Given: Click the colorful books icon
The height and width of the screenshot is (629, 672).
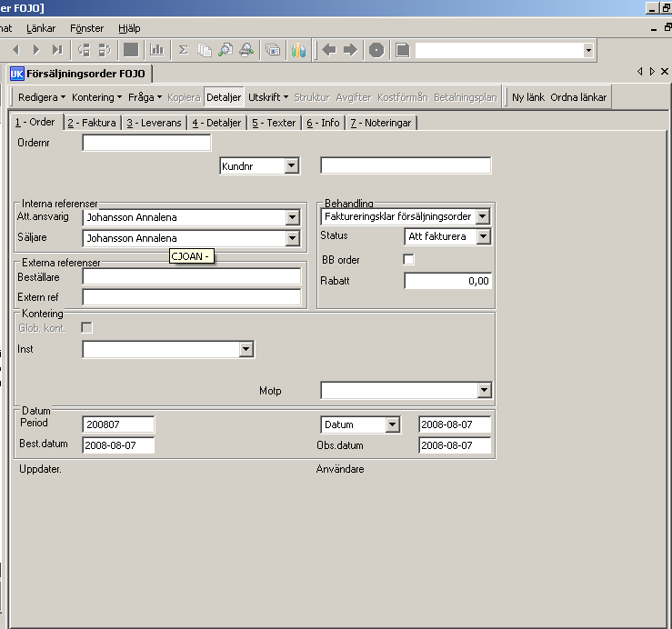Looking at the screenshot, I should pyautogui.click(x=298, y=50).
